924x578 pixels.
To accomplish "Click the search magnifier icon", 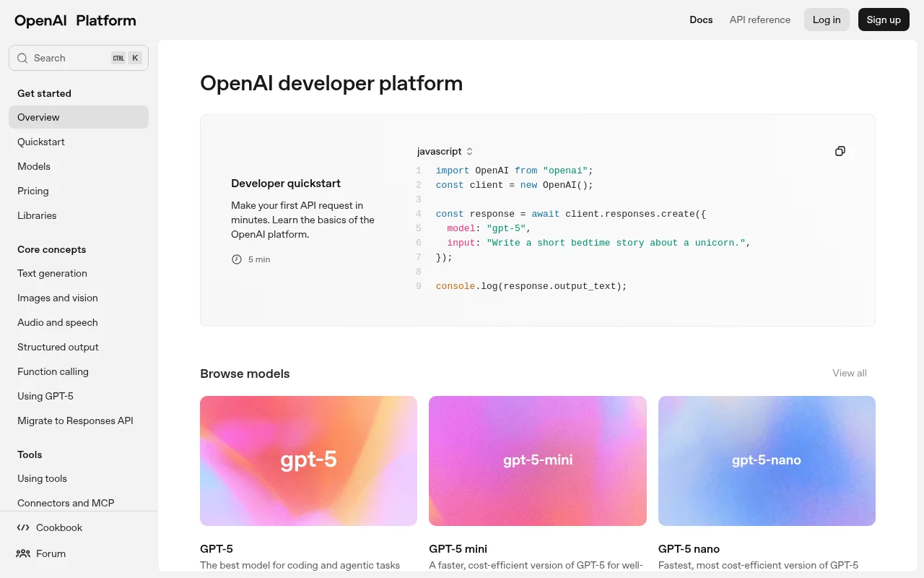I will coord(22,58).
